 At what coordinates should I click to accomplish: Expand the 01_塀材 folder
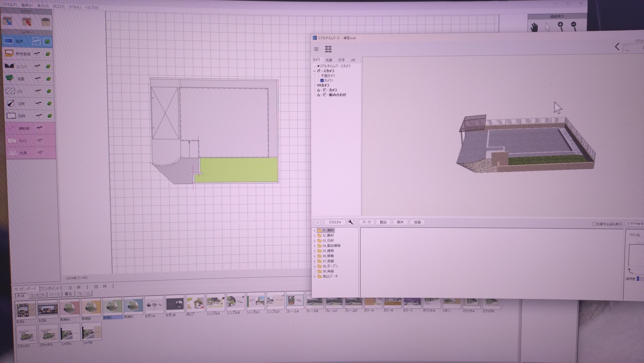(x=314, y=231)
